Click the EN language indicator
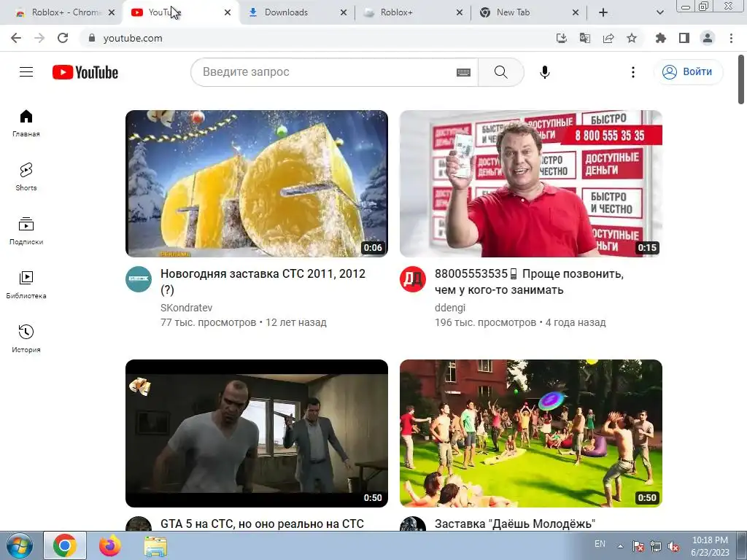 pos(600,544)
